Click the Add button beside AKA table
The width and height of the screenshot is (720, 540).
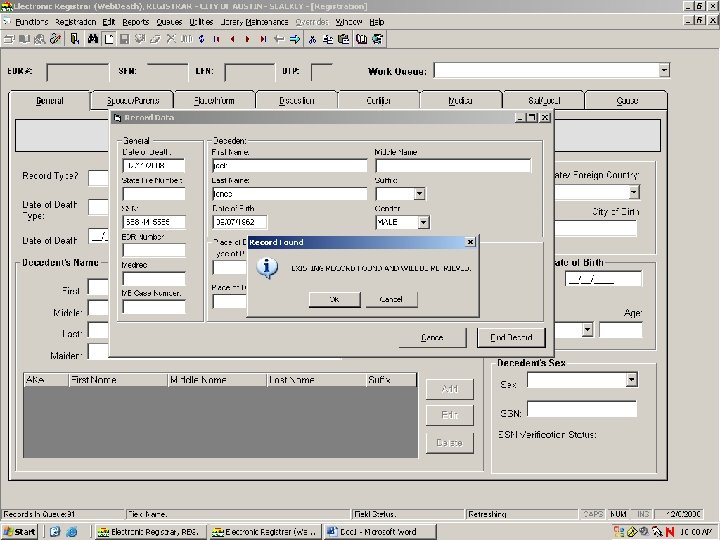(x=450, y=389)
